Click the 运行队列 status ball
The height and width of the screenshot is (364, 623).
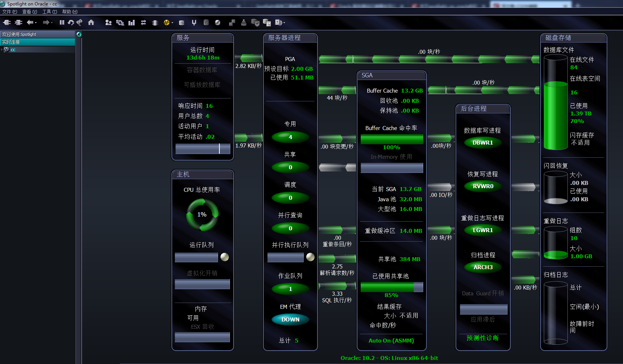click(225, 257)
